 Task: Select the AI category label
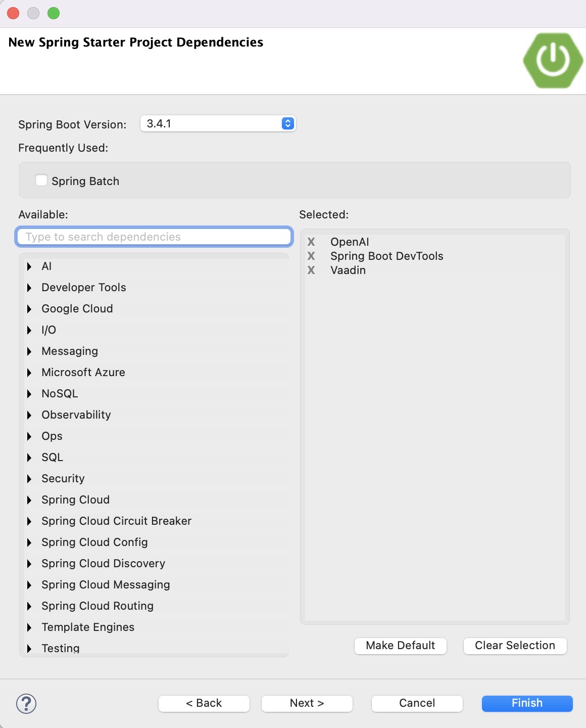pyautogui.click(x=46, y=266)
